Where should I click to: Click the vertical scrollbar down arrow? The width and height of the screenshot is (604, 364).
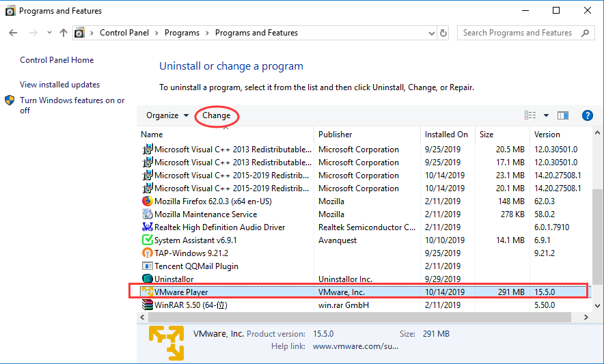(597, 306)
